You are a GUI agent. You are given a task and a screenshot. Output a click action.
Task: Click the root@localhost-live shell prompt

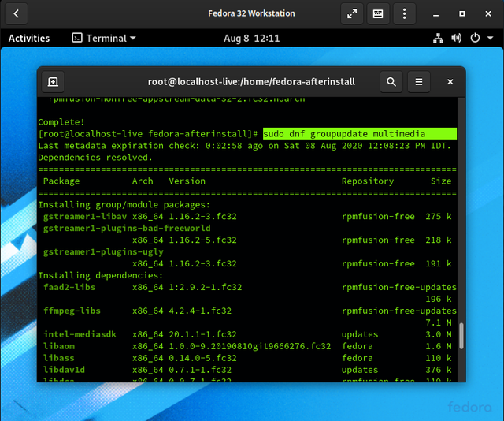(x=147, y=134)
